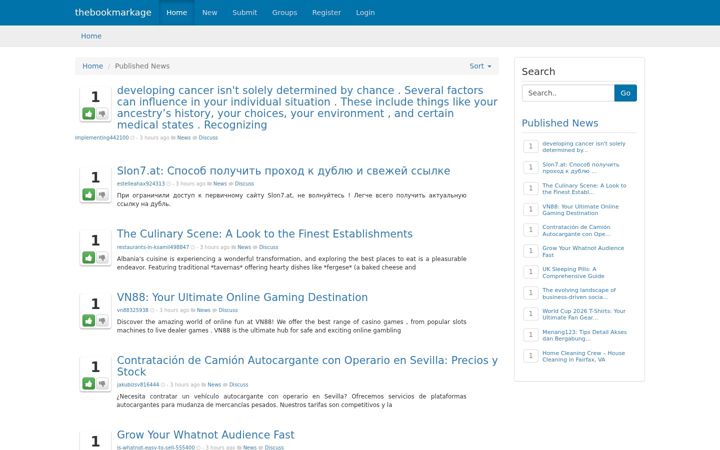Viewport: 720px width, 450px height.
Task: Open user jakubzsv816444 profile
Action: click(x=138, y=385)
